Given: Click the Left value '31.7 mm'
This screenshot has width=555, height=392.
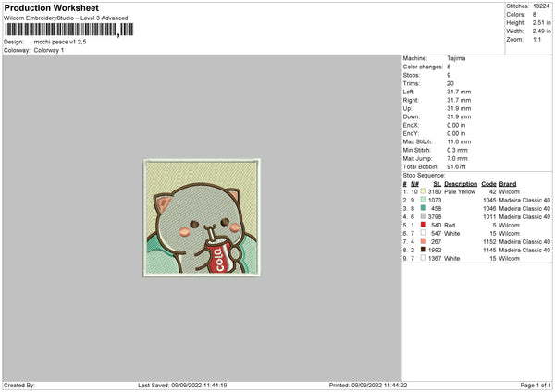Looking at the screenshot, I should point(459,92).
